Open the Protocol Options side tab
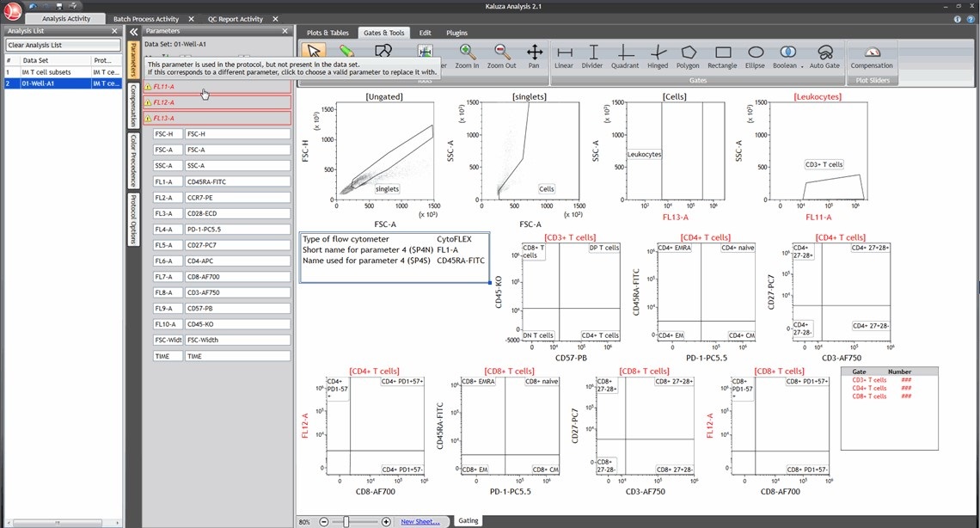This screenshot has width=980, height=528. pyautogui.click(x=133, y=218)
